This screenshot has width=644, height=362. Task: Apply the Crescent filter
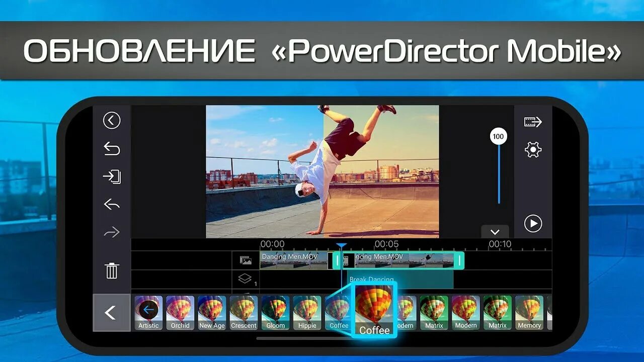point(244,313)
